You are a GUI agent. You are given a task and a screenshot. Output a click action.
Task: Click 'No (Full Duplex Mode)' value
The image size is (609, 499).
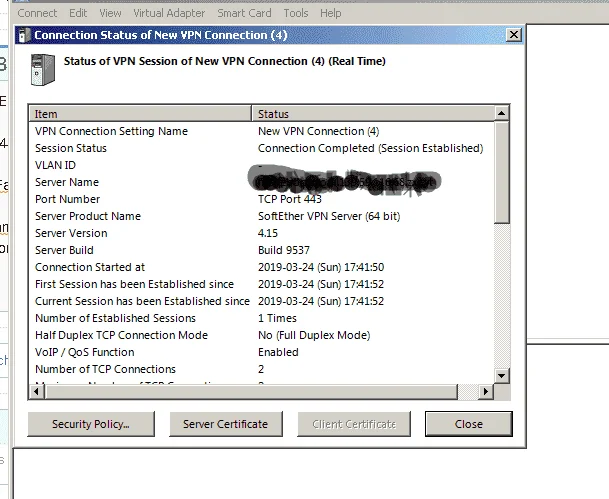click(x=314, y=335)
